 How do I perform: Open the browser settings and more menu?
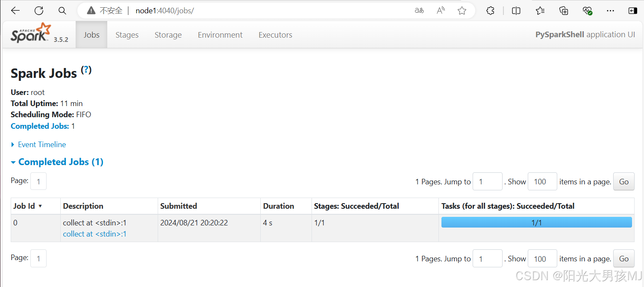pos(611,11)
